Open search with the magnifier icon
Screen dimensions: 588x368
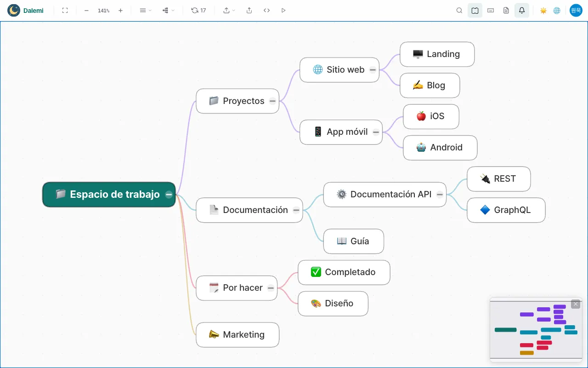click(x=459, y=10)
